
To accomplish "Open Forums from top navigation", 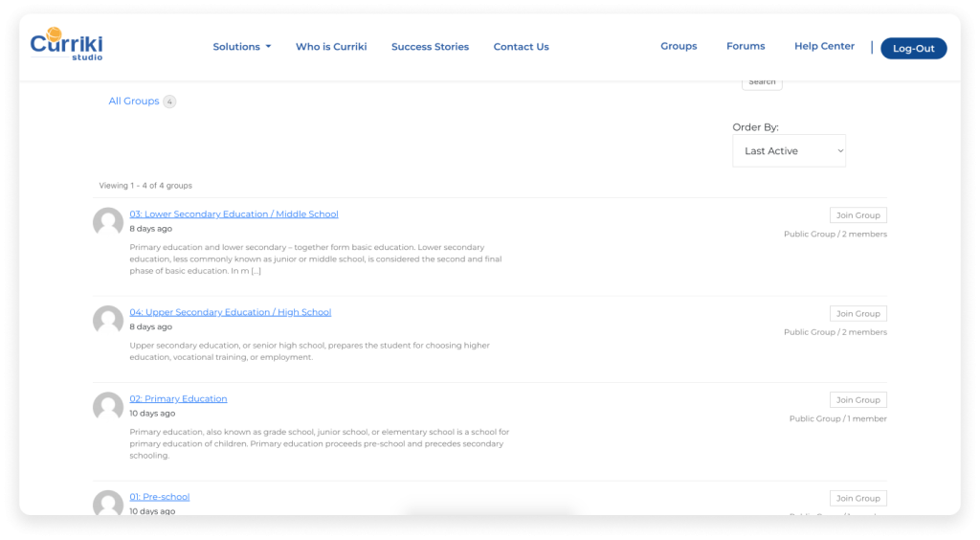I will pyautogui.click(x=746, y=46).
